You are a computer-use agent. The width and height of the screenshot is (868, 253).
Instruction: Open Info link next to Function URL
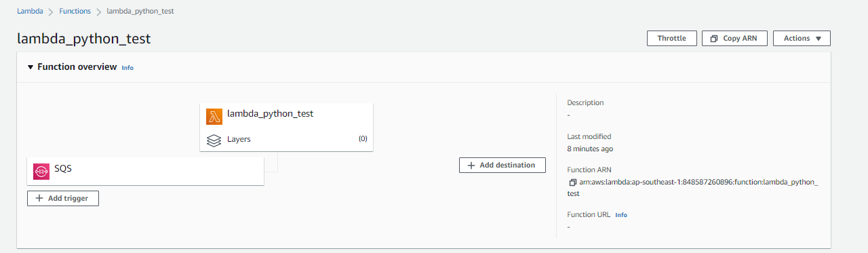(621, 215)
